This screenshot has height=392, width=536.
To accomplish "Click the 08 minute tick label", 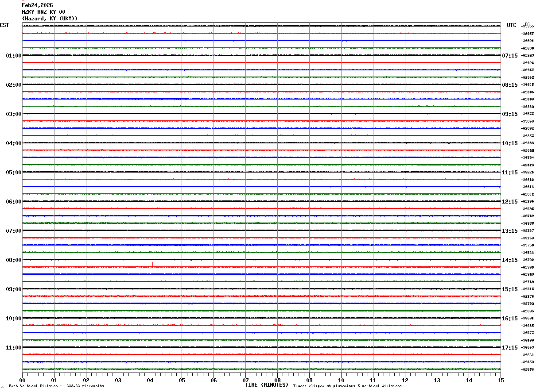I will (277, 380).
